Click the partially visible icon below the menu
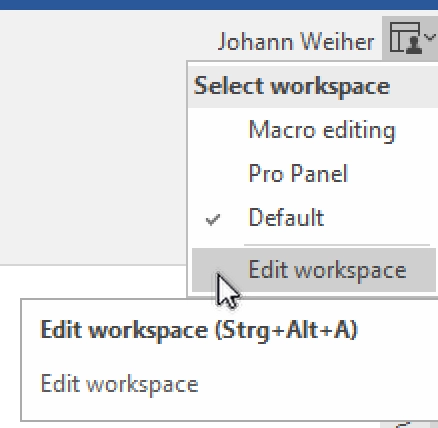 click(403, 425)
